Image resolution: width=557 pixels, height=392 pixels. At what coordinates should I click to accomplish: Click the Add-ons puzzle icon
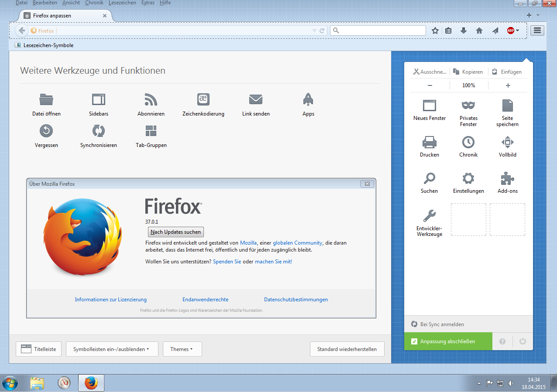pyautogui.click(x=507, y=178)
